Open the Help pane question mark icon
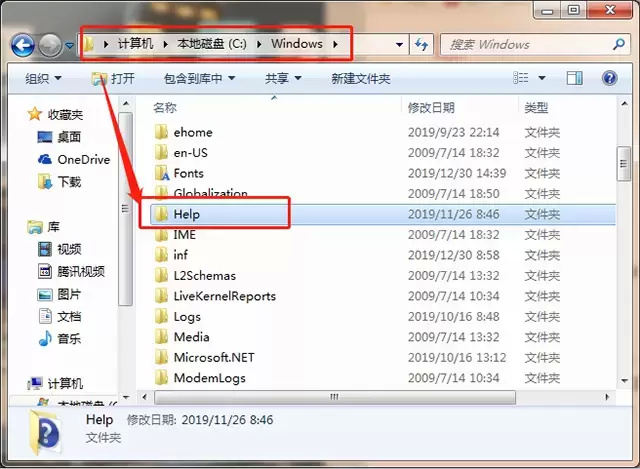 [611, 78]
